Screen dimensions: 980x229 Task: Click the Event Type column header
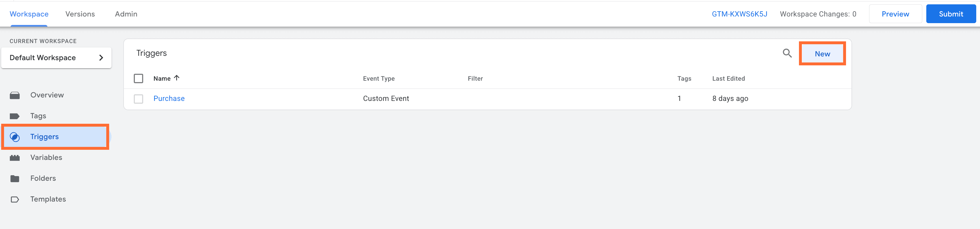(x=379, y=78)
